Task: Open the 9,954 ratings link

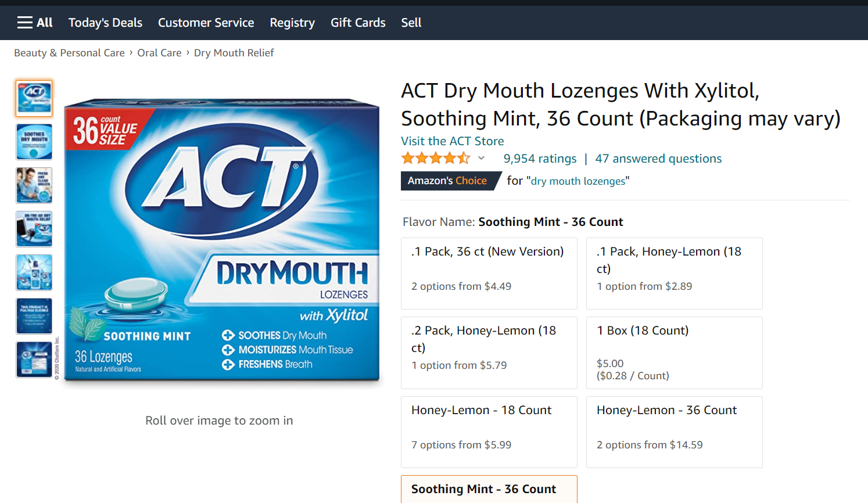Action: (x=540, y=159)
